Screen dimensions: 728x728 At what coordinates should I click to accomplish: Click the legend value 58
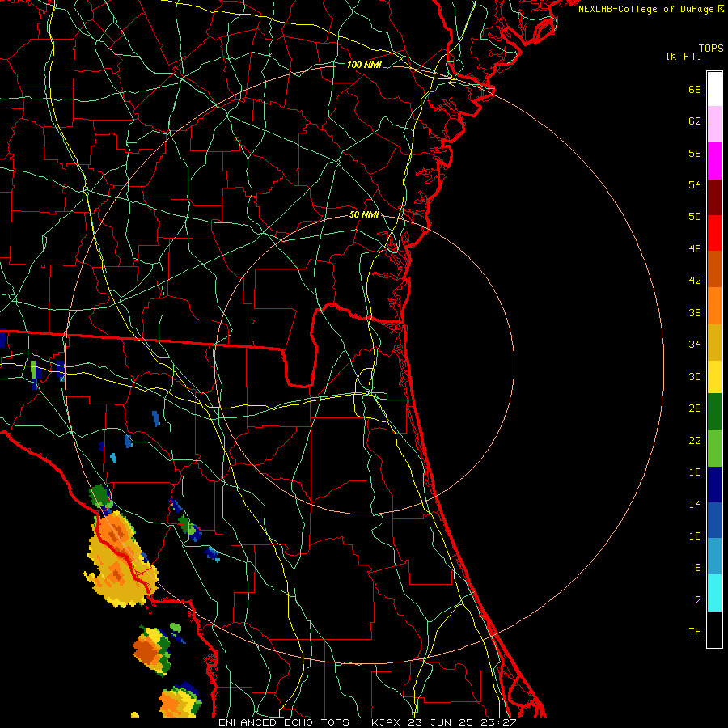695,153
